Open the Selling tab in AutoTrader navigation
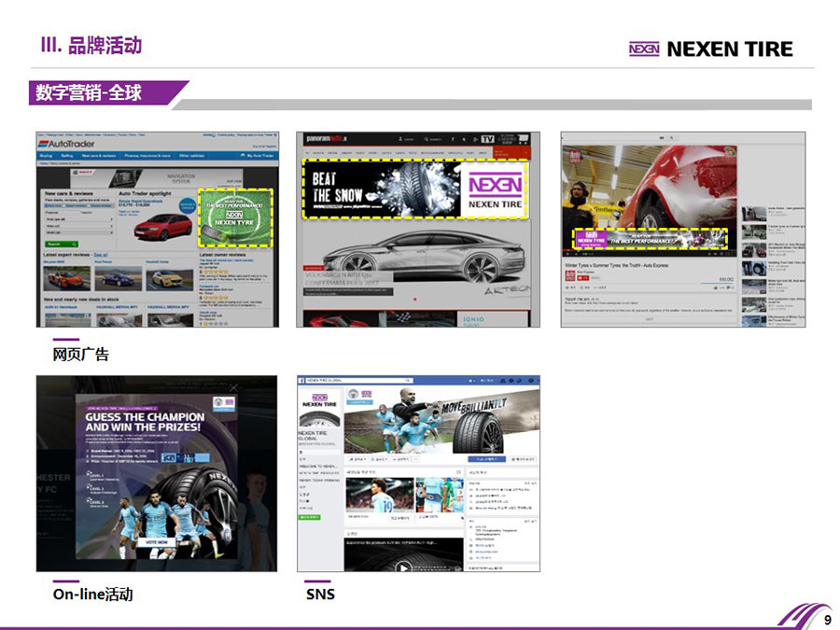840x630 pixels. coord(67,155)
